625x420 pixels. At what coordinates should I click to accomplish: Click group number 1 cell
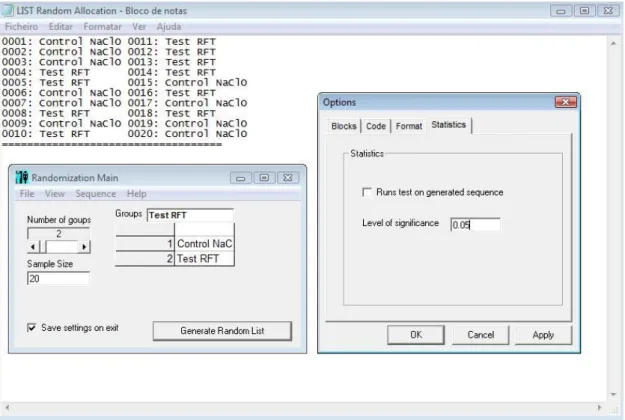(145, 243)
